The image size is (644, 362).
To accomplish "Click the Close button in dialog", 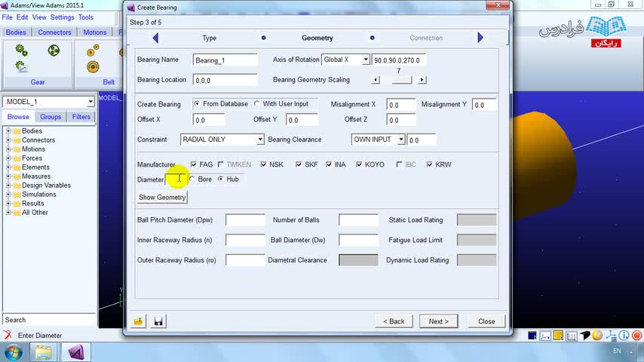I will [x=486, y=321].
